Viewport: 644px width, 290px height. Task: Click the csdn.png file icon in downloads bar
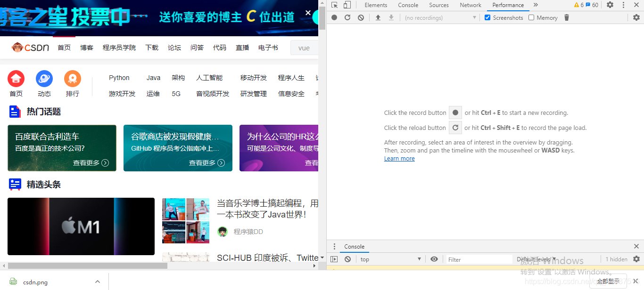point(13,282)
